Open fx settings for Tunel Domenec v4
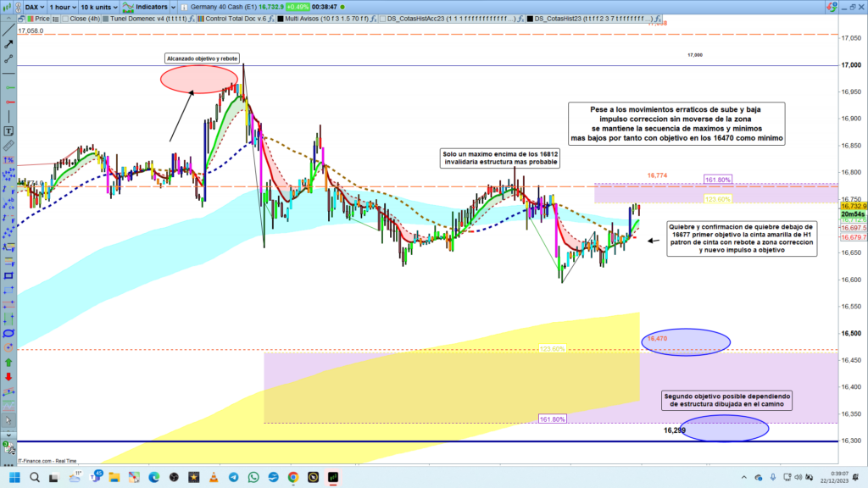Image resolution: width=868 pixels, height=488 pixels. [192, 18]
